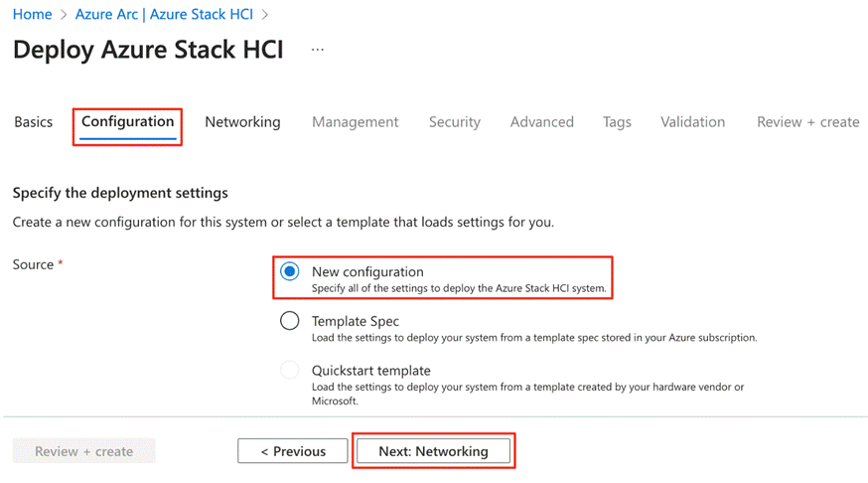868x483 pixels.
Task: Open the Configuration tab
Action: (x=128, y=122)
